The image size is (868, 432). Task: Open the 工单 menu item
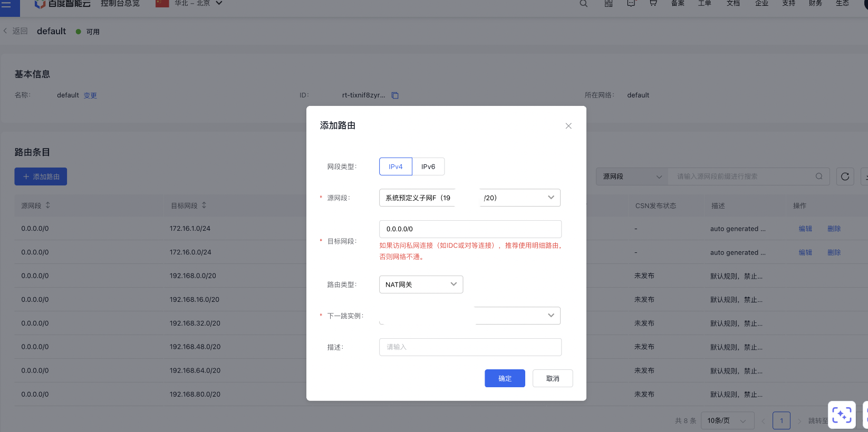click(x=705, y=3)
